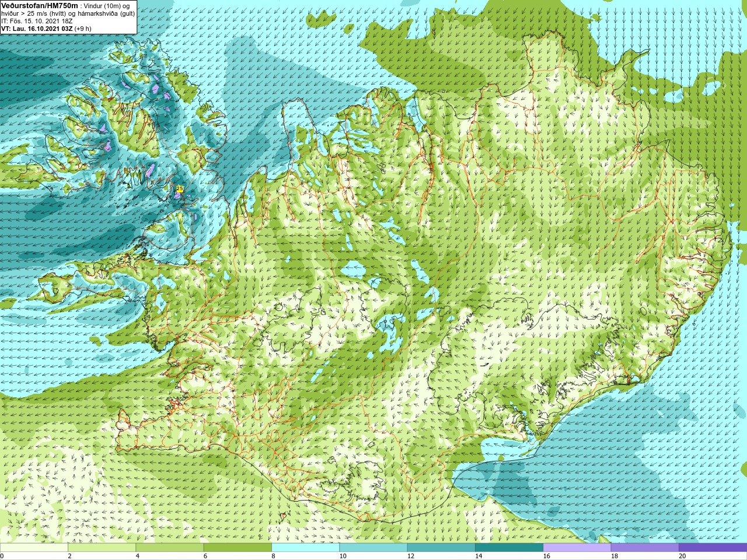Click the 18–20 m/s legend swatch
Screen dimensions: 747x560
644,547
